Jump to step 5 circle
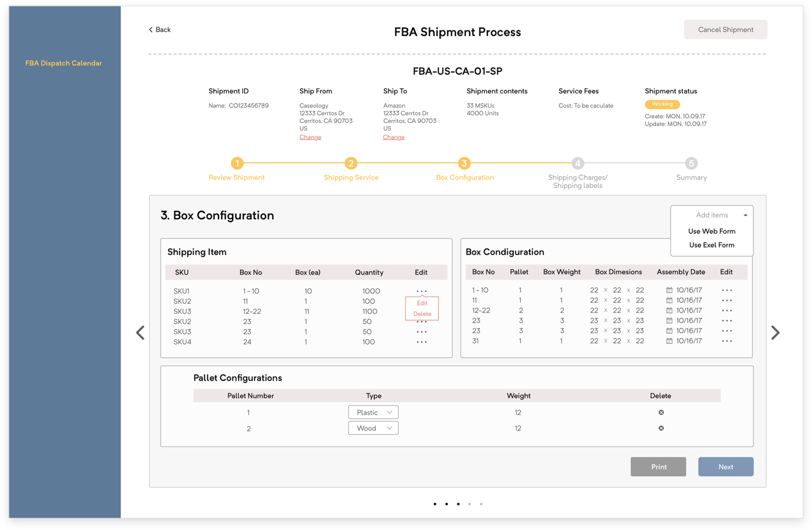The image size is (812, 530). (x=691, y=163)
